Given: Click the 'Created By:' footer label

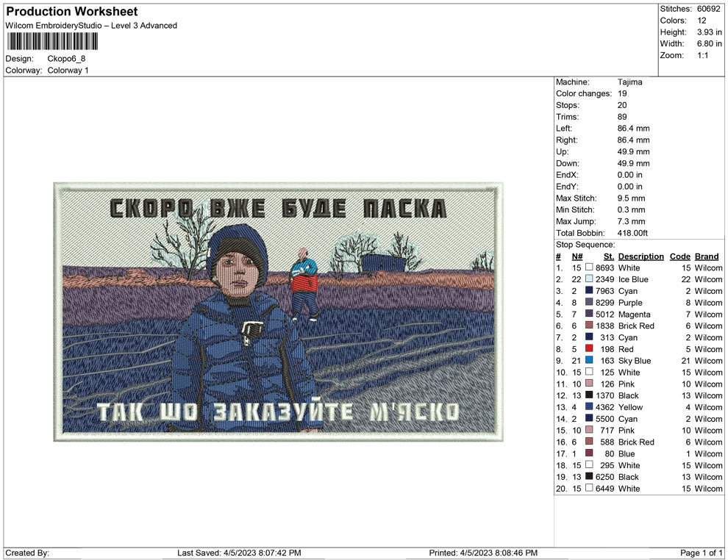Looking at the screenshot, I should coord(27,553).
